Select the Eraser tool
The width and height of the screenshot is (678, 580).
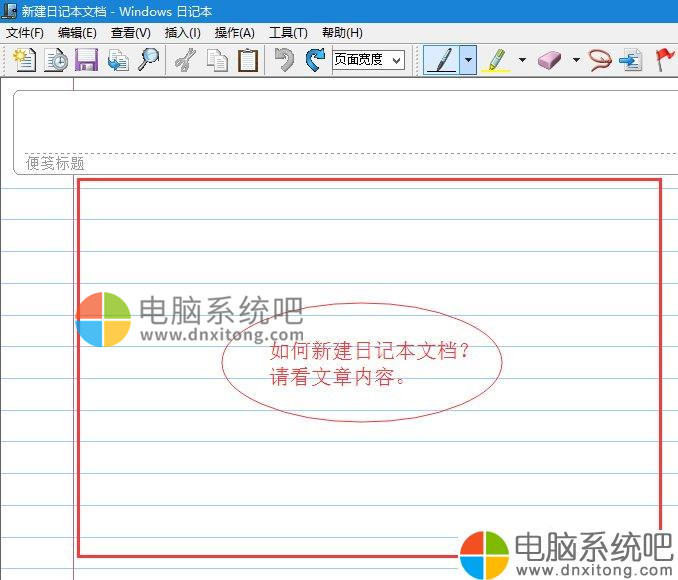pos(550,60)
